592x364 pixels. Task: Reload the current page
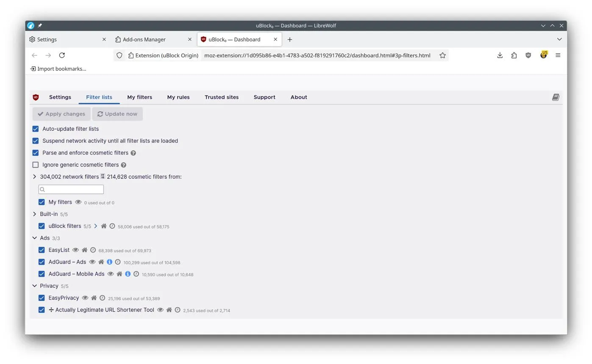point(62,55)
